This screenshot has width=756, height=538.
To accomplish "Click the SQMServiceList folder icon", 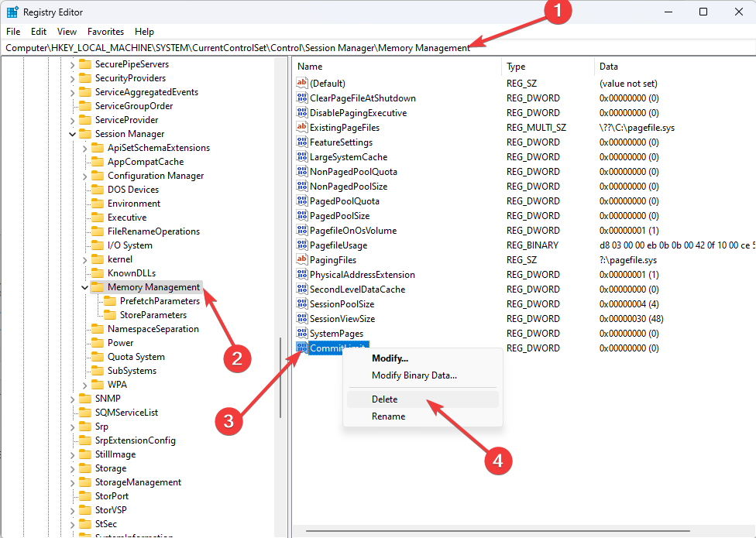I will coord(85,413).
